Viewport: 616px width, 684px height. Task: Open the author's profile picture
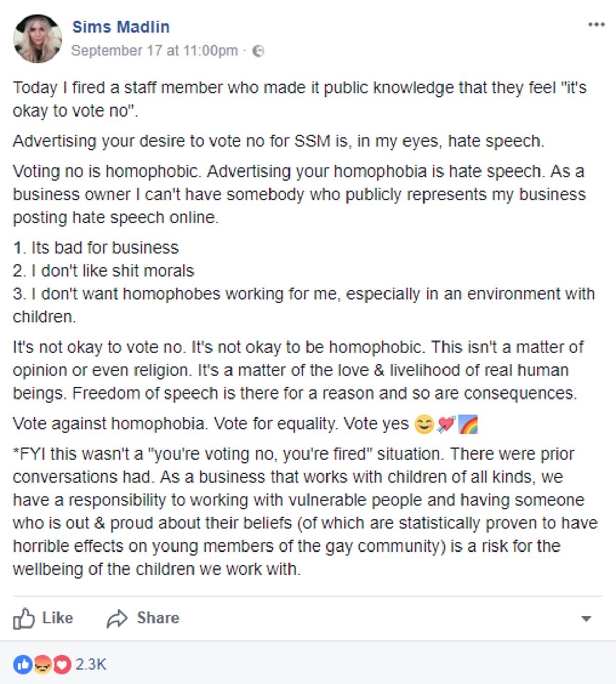click(37, 39)
